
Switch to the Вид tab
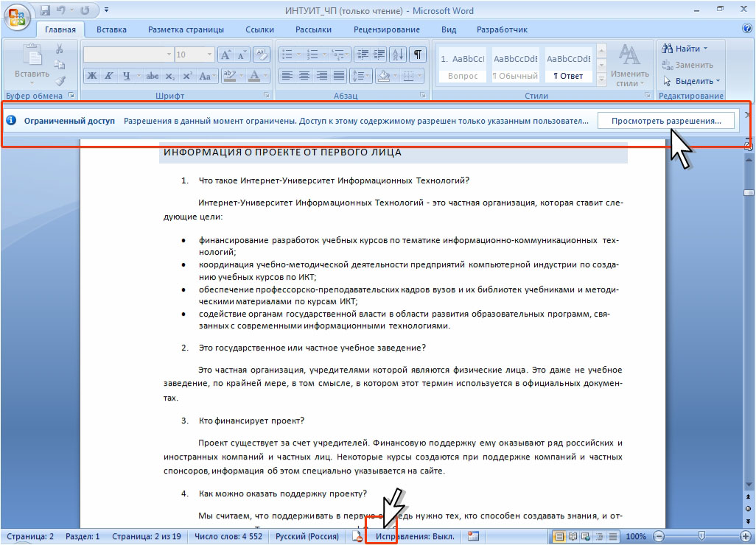(449, 29)
